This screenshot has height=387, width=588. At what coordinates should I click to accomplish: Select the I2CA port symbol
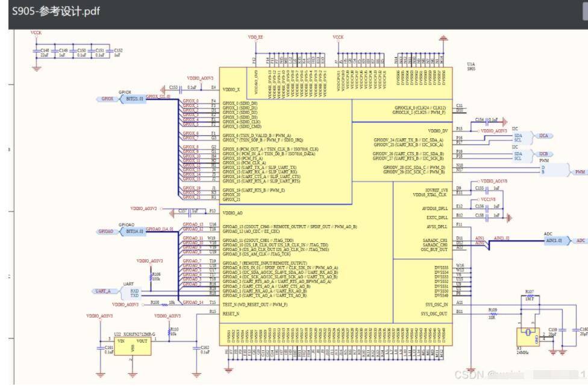(543, 136)
